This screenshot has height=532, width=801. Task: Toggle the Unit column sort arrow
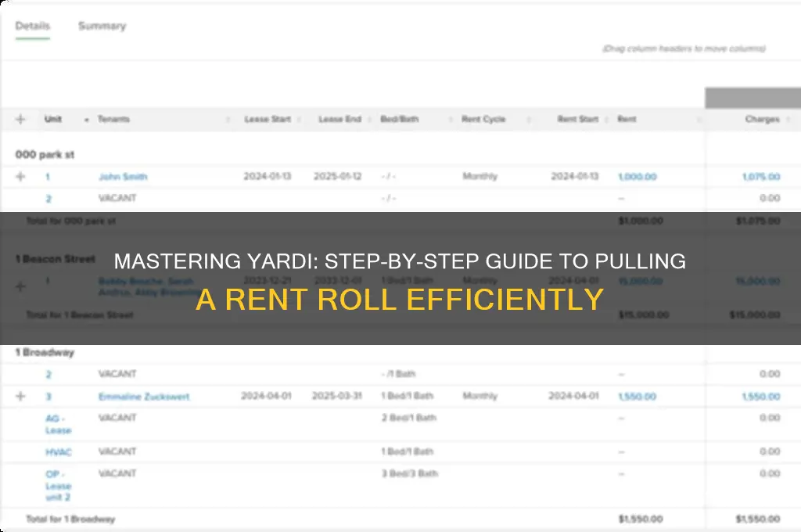point(87,120)
